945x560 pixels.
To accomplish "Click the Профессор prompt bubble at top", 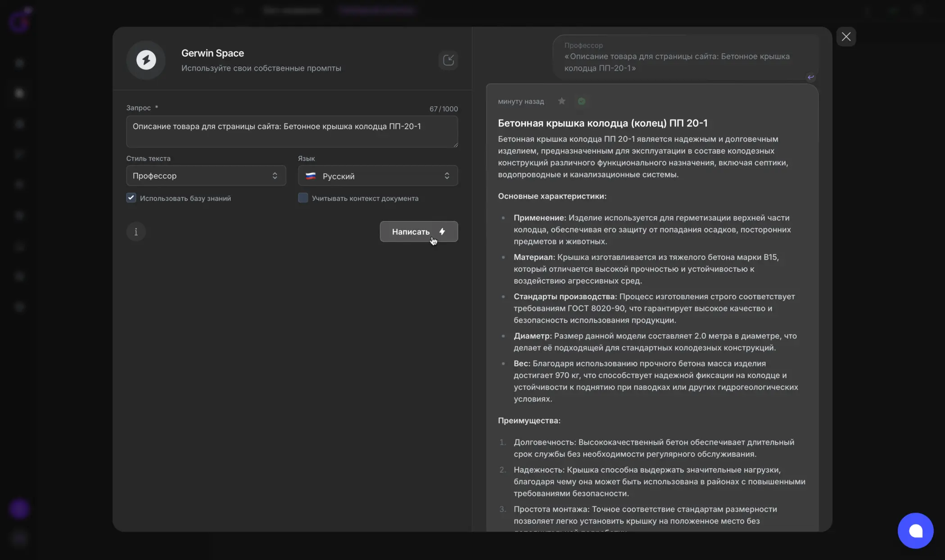I will [x=684, y=58].
